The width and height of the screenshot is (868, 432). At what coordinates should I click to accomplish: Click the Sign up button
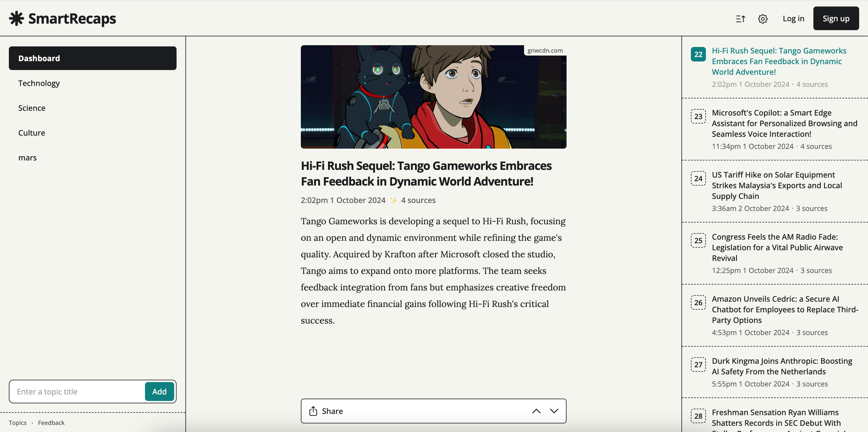(x=836, y=19)
